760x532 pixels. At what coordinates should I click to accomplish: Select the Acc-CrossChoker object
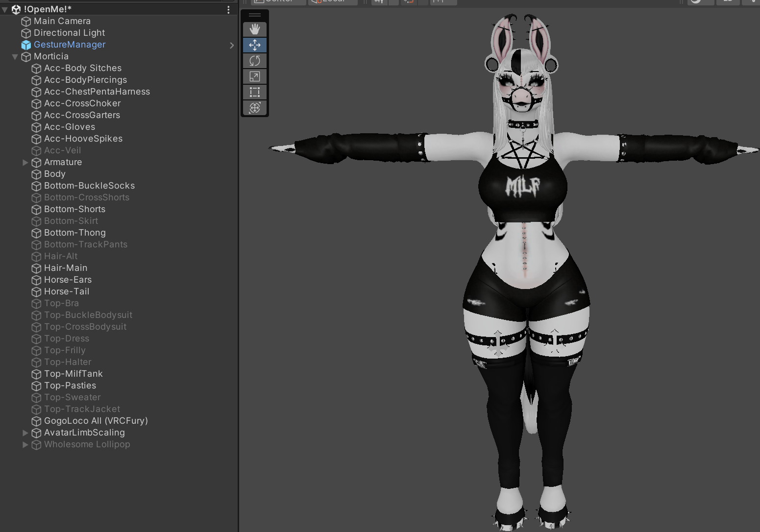point(82,103)
